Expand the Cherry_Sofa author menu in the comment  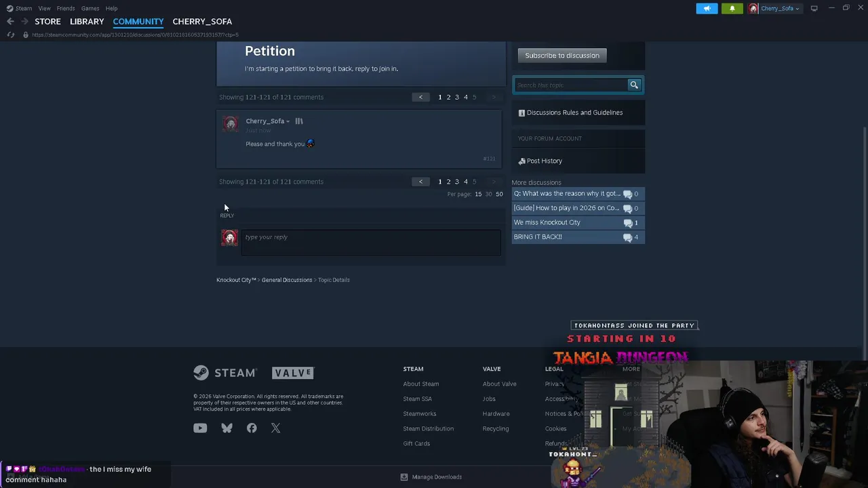268,121
